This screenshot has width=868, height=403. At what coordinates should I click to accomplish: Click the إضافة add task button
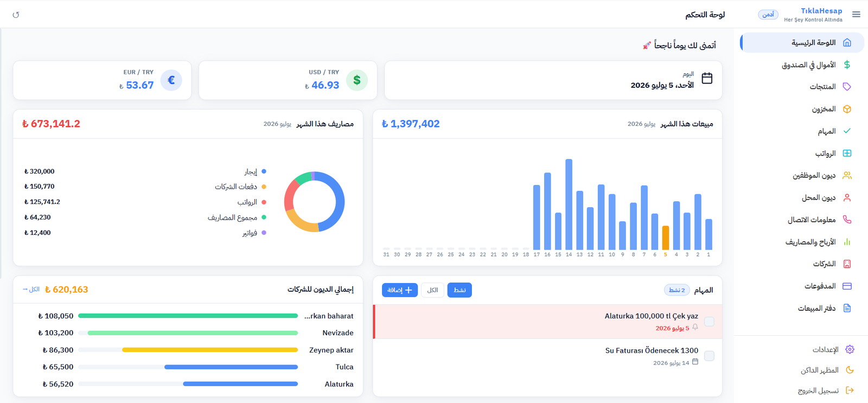coord(400,290)
